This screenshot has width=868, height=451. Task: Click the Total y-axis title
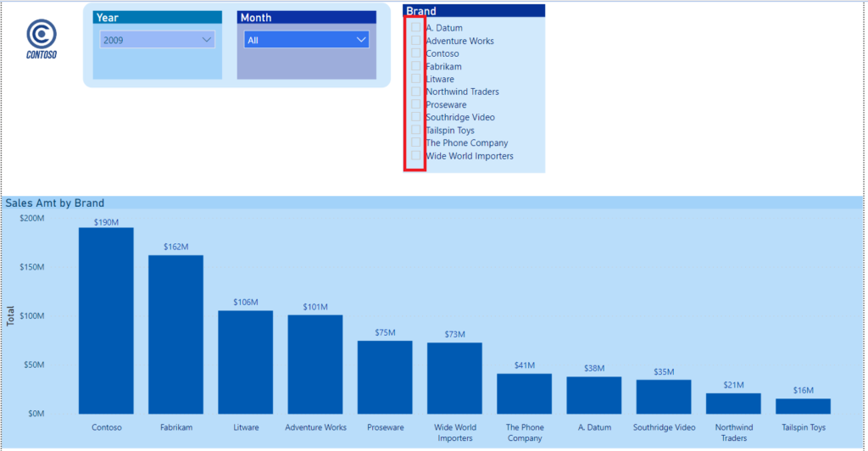tap(10, 316)
